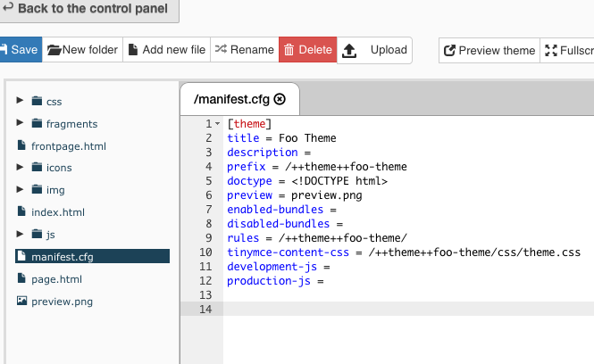
Task: Click the folder icon beside css
Action: (37, 101)
